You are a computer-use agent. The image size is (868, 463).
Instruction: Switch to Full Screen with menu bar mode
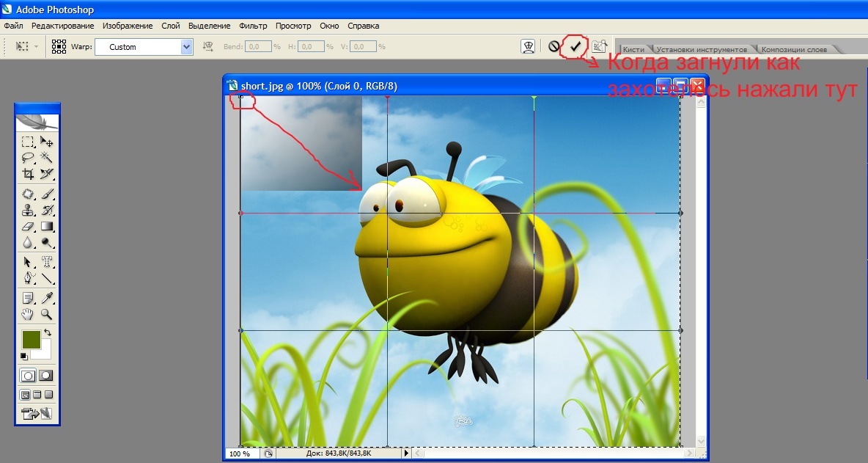(x=37, y=395)
